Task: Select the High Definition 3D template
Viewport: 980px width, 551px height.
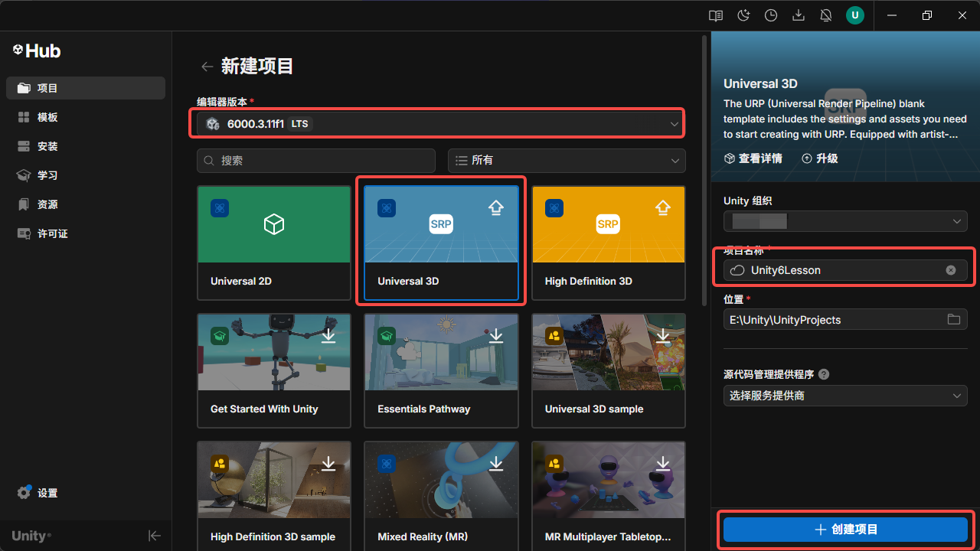Action: pyautogui.click(x=609, y=243)
